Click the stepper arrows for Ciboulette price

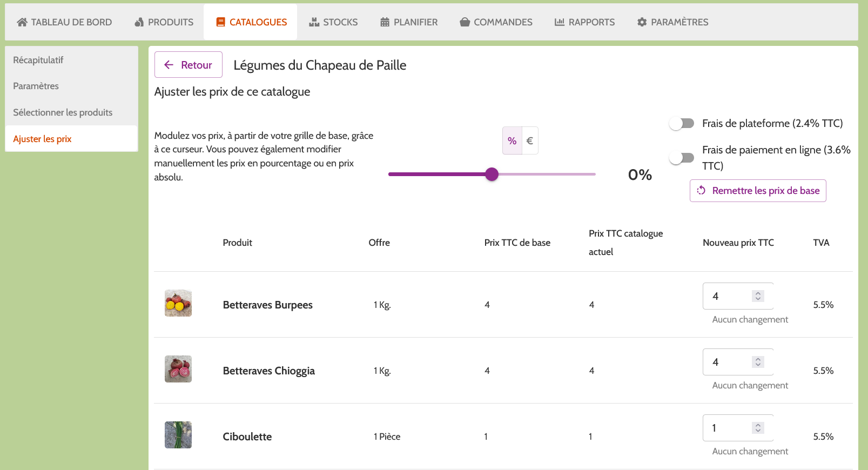758,428
